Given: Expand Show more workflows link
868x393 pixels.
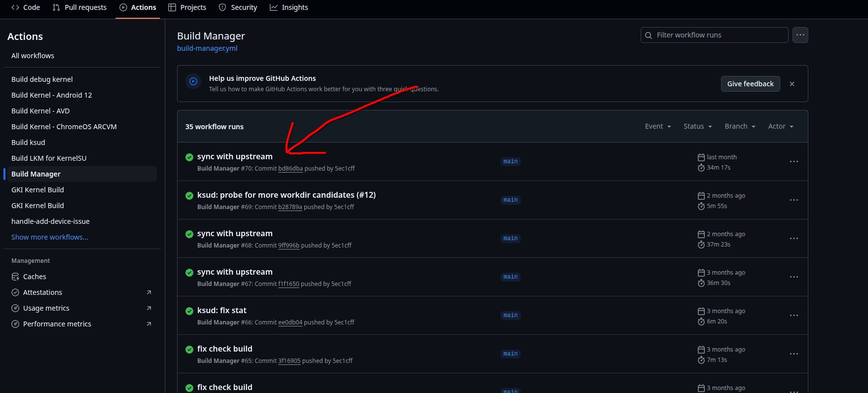Looking at the screenshot, I should tap(50, 237).
